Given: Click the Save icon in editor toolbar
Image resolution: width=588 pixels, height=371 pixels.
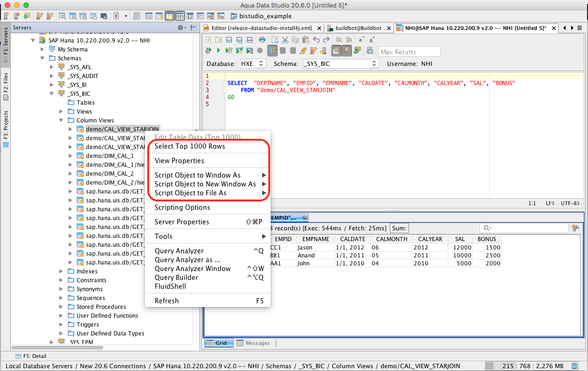Looking at the screenshot, I should 229,40.
